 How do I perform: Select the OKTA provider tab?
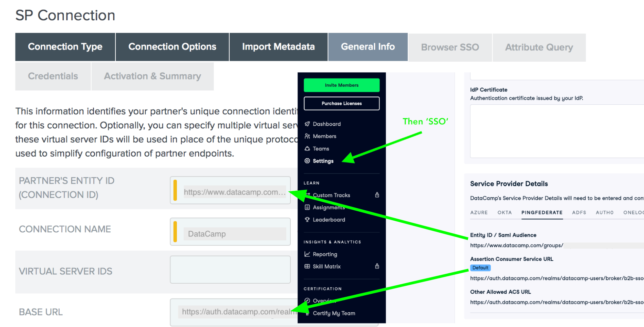[x=505, y=213]
